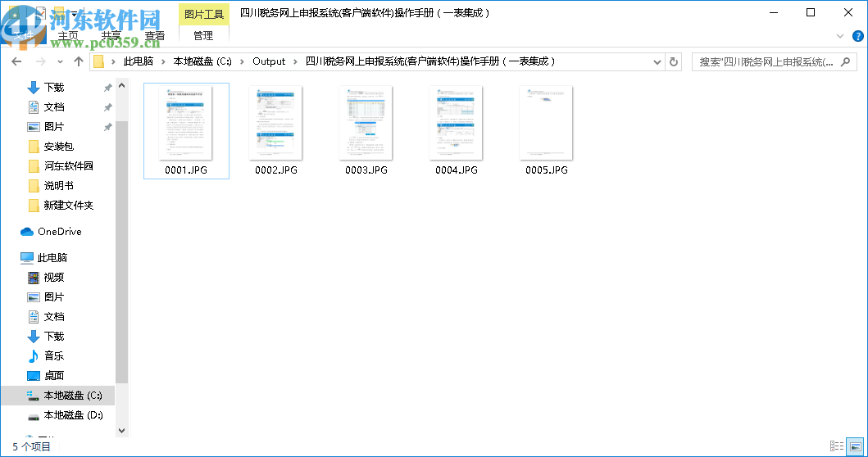This screenshot has width=868, height=457.
Task: Click the forward navigation arrow
Action: click(40, 61)
